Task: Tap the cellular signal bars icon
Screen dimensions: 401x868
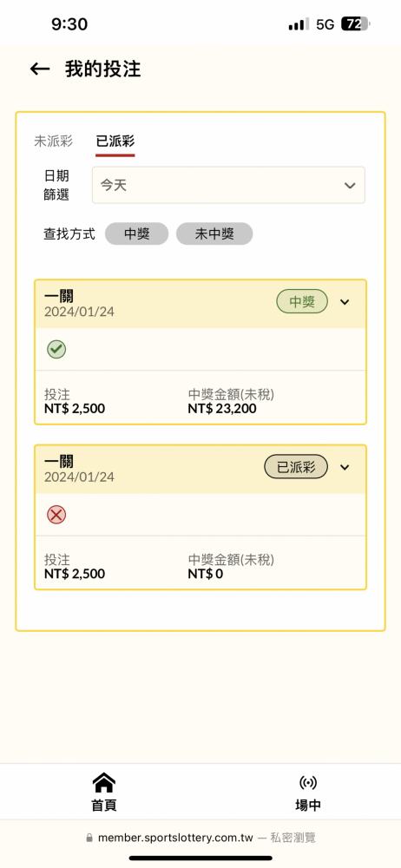Action: [x=299, y=24]
